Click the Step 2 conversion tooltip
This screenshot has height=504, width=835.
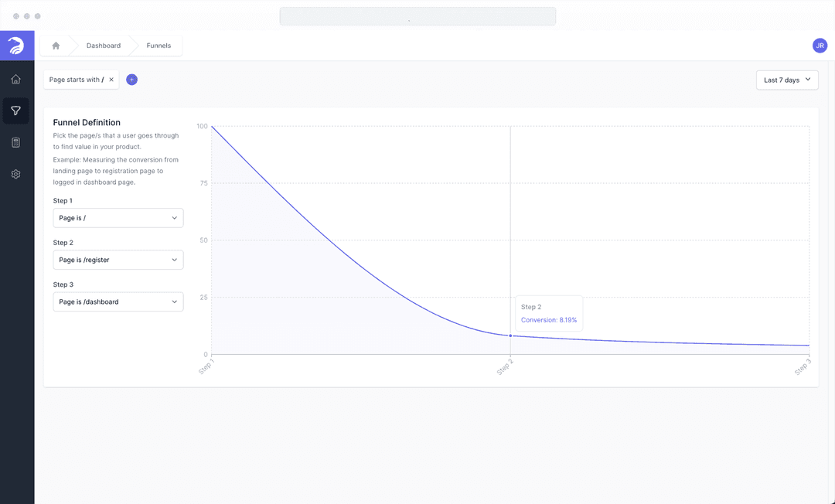[x=549, y=313]
